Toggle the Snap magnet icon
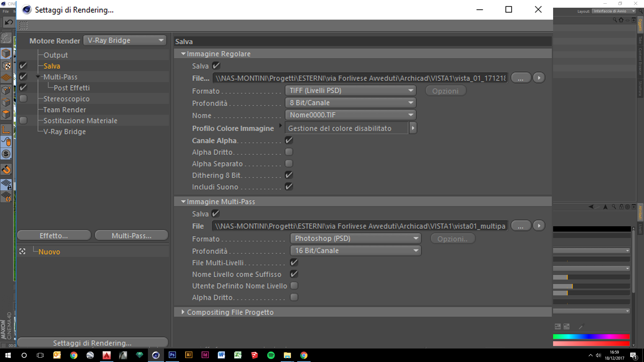This screenshot has width=644, height=362. pyautogui.click(x=6, y=170)
